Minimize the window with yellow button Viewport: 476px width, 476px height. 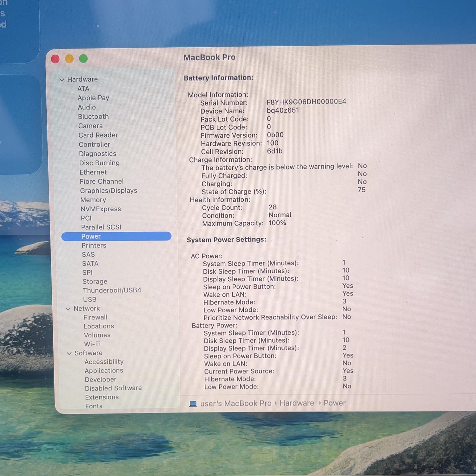69,59
